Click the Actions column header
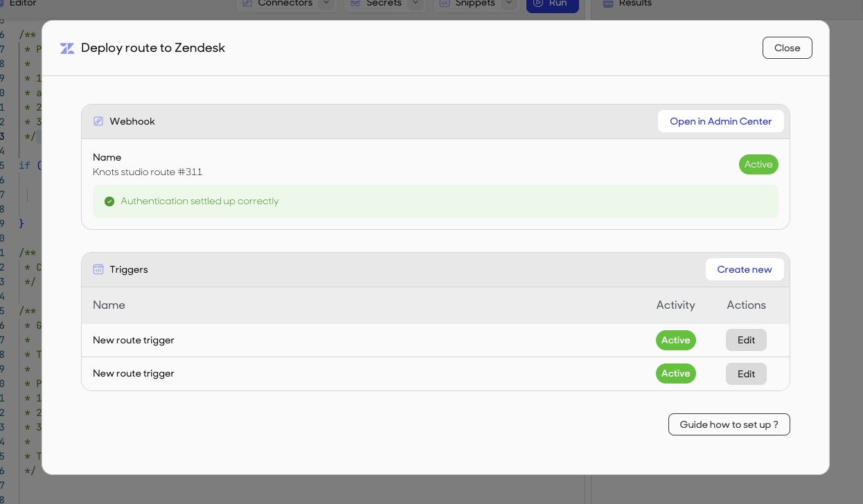The width and height of the screenshot is (863, 504). point(746,305)
